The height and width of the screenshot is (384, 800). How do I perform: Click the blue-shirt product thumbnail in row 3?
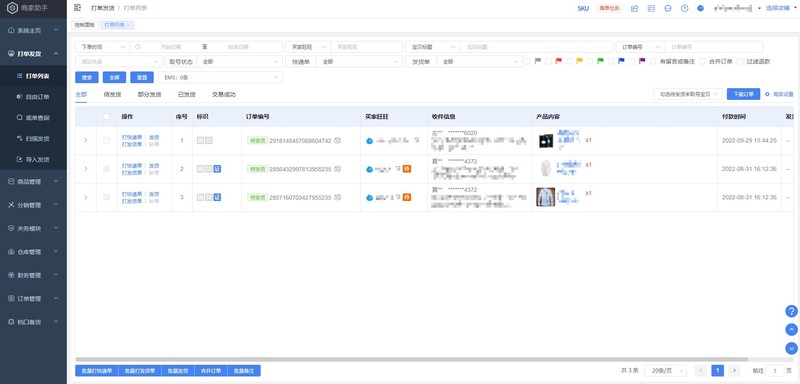tap(545, 197)
